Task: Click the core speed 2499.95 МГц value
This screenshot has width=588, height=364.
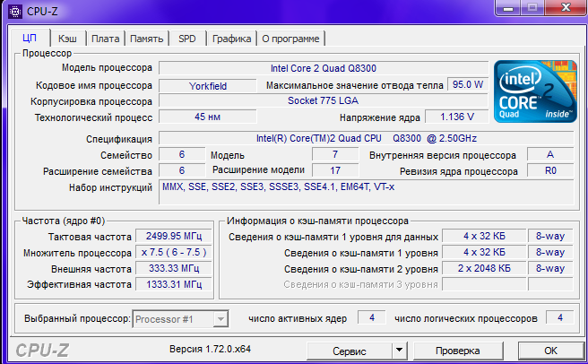Action: click(x=174, y=236)
